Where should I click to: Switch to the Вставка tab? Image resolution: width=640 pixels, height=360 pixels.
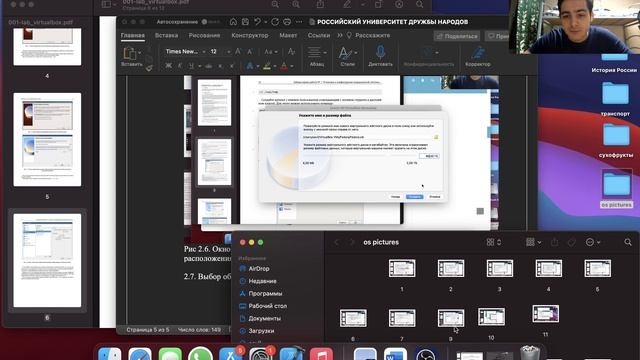click(166, 36)
